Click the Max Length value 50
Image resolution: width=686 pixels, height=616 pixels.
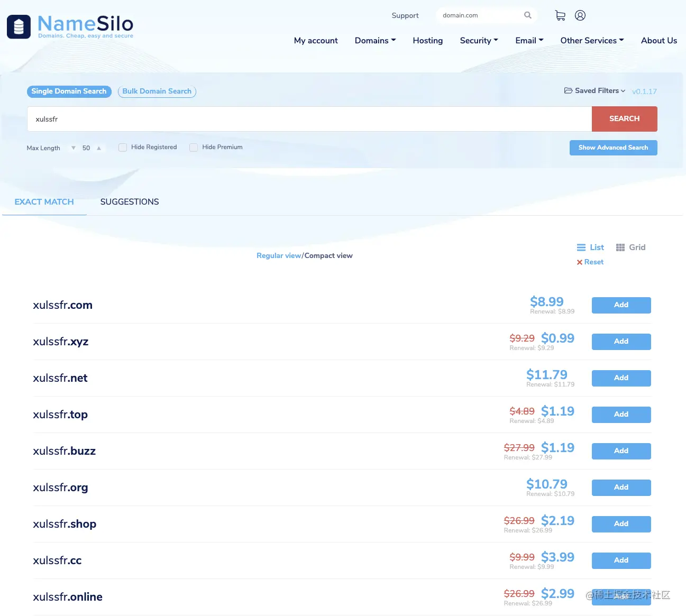(86, 148)
